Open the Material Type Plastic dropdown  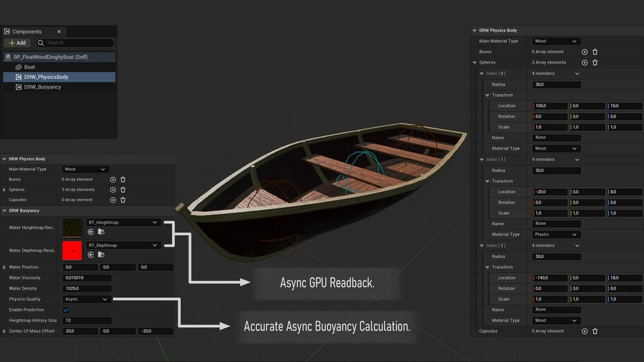click(555, 234)
